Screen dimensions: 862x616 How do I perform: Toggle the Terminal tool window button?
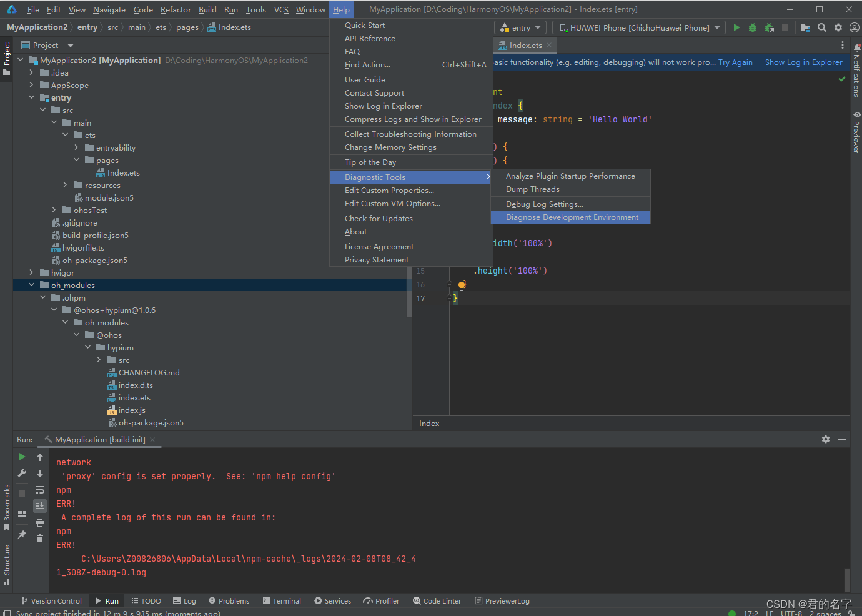[282, 601]
